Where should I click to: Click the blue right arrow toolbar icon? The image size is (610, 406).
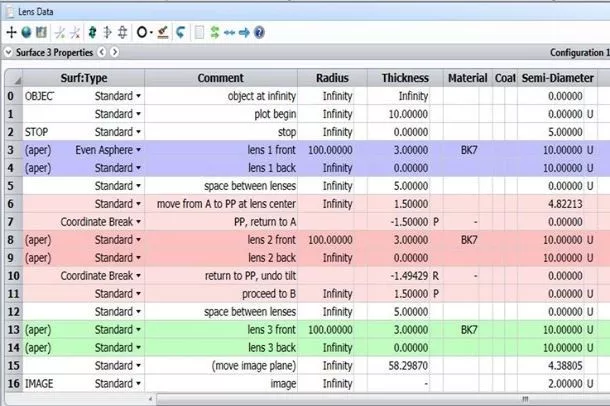[x=244, y=32]
